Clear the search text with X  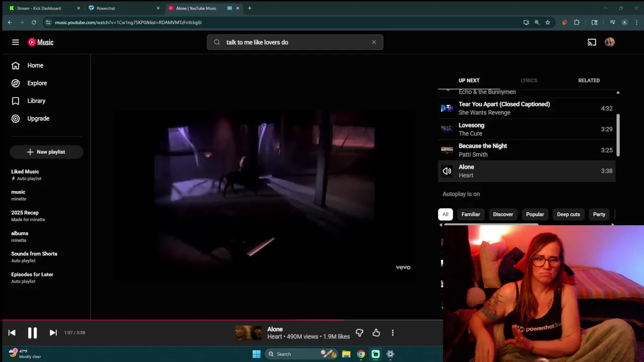[374, 42]
